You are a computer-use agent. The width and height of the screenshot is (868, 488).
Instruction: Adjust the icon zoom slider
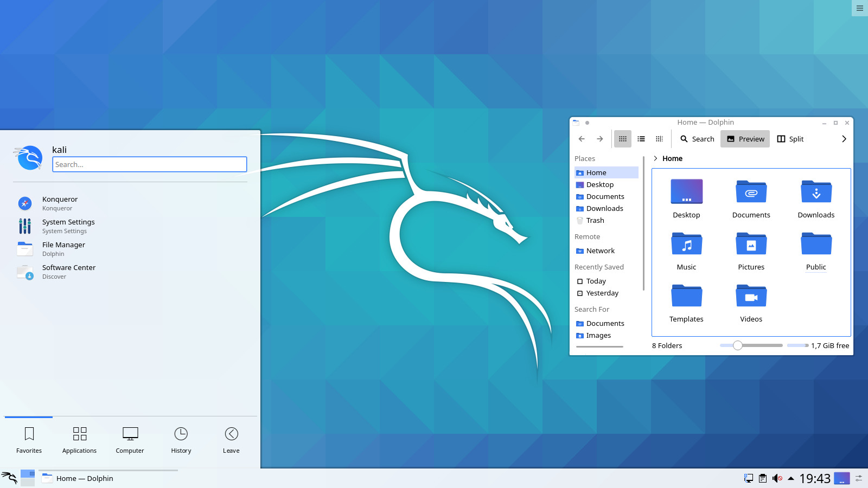738,345
